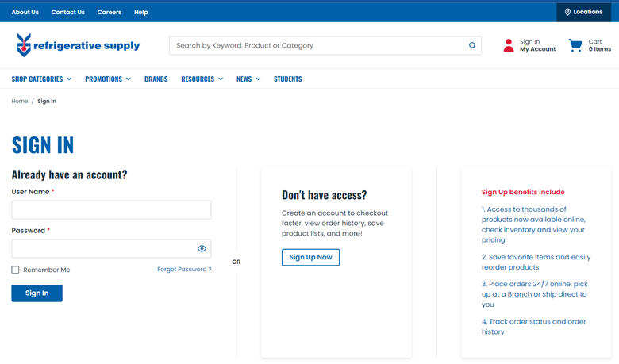Click the Refrigerative Supply logo
Image resolution: width=619 pixels, height=364 pixels.
[78, 45]
